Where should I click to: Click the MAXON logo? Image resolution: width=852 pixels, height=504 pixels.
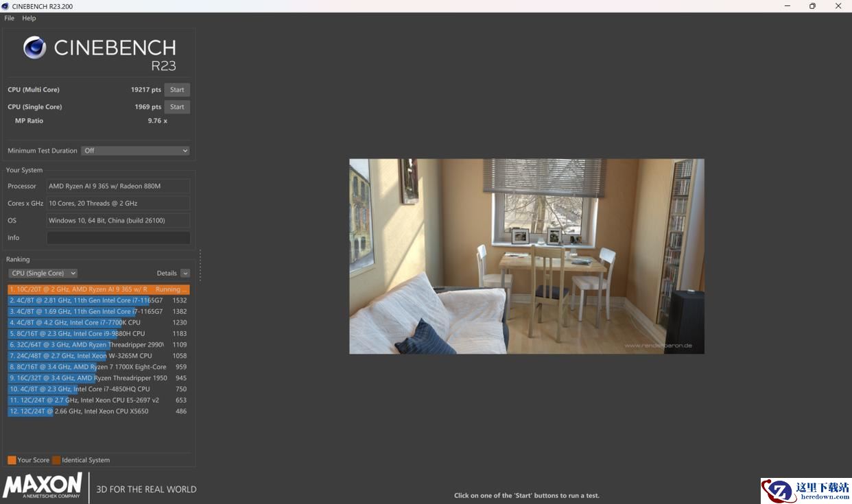(43, 485)
